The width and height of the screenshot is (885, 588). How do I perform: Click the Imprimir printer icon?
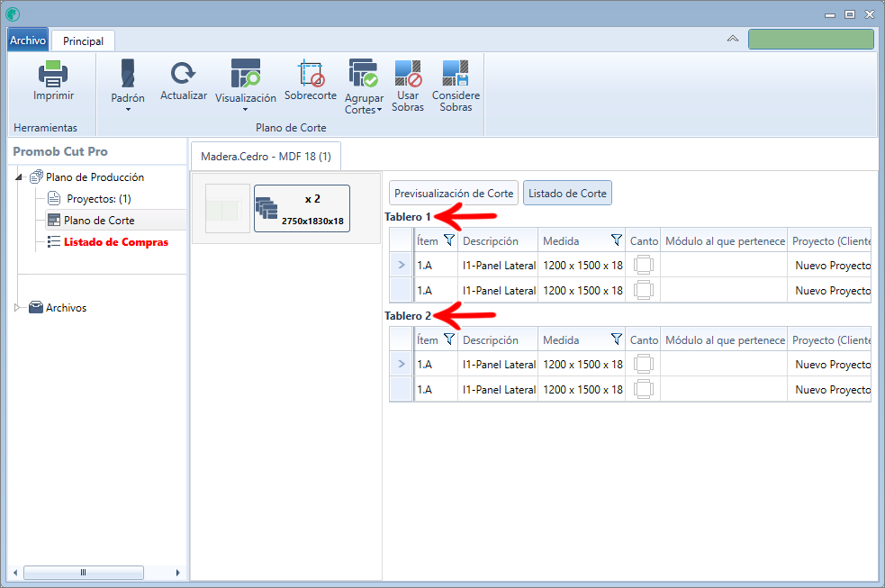[x=53, y=73]
